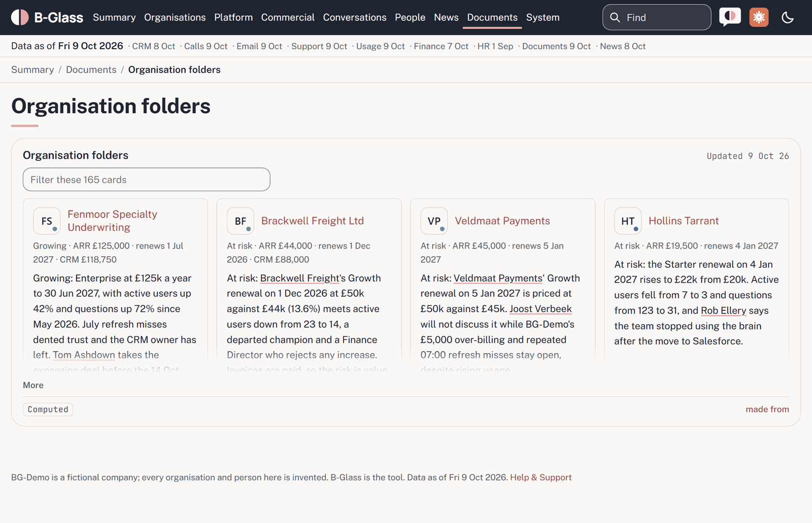Switch to Conversations in top nav
This screenshot has height=523, width=812.
pyautogui.click(x=355, y=17)
